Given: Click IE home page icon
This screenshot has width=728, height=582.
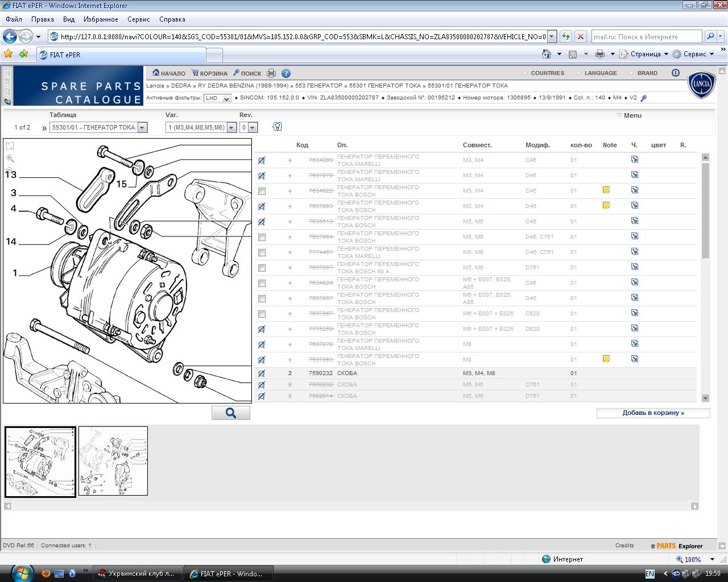Looking at the screenshot, I should pyautogui.click(x=547, y=54).
